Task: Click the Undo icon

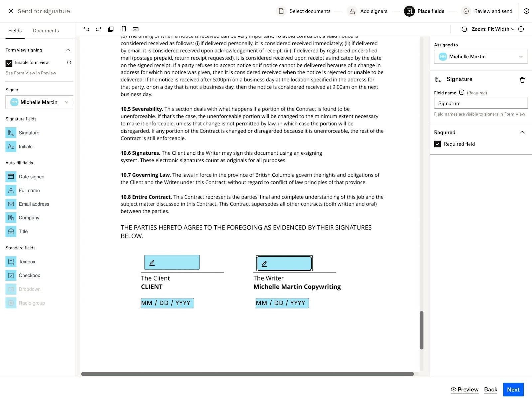Action: [86, 29]
